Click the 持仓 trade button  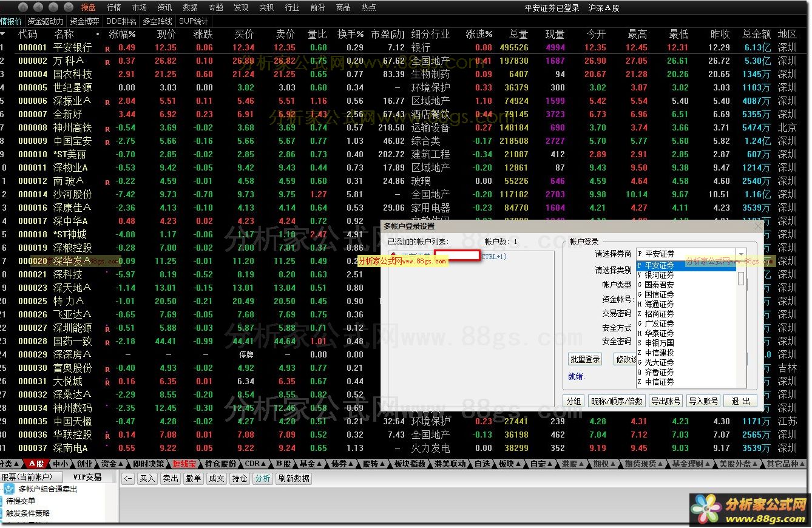(240, 478)
